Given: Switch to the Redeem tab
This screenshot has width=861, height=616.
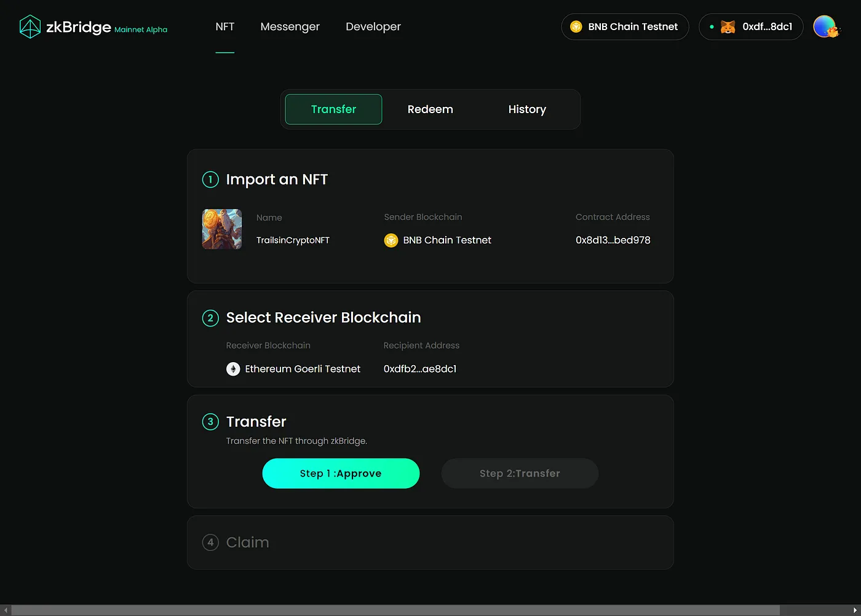Looking at the screenshot, I should coord(430,109).
